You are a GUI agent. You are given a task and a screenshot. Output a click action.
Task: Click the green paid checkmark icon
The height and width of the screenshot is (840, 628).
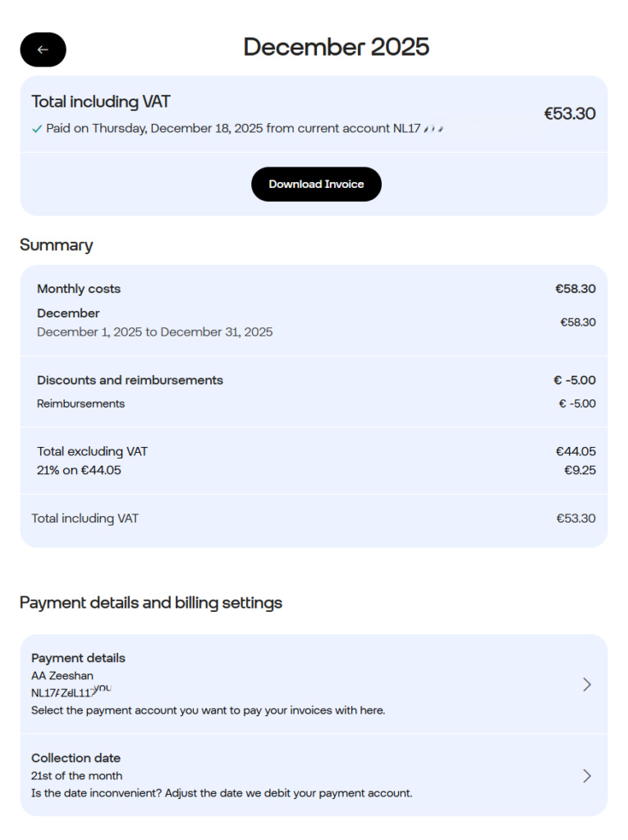pos(37,129)
